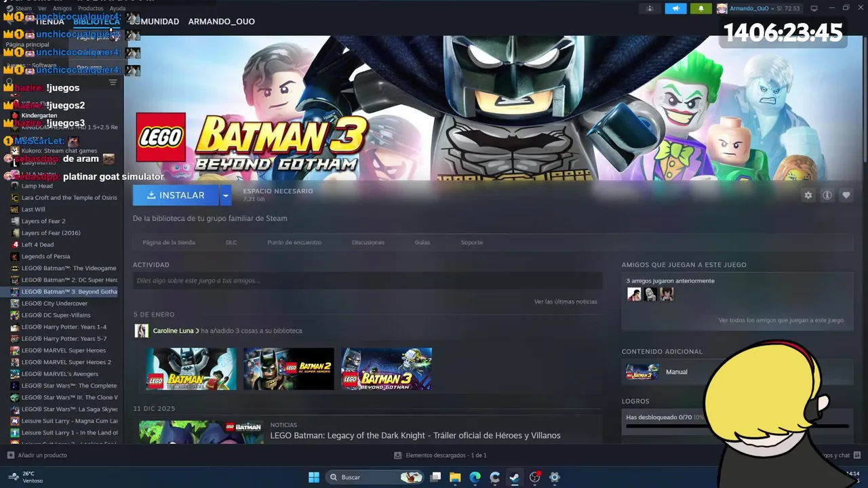Click Caroline Luna name link
868x488 pixels.
(173, 331)
